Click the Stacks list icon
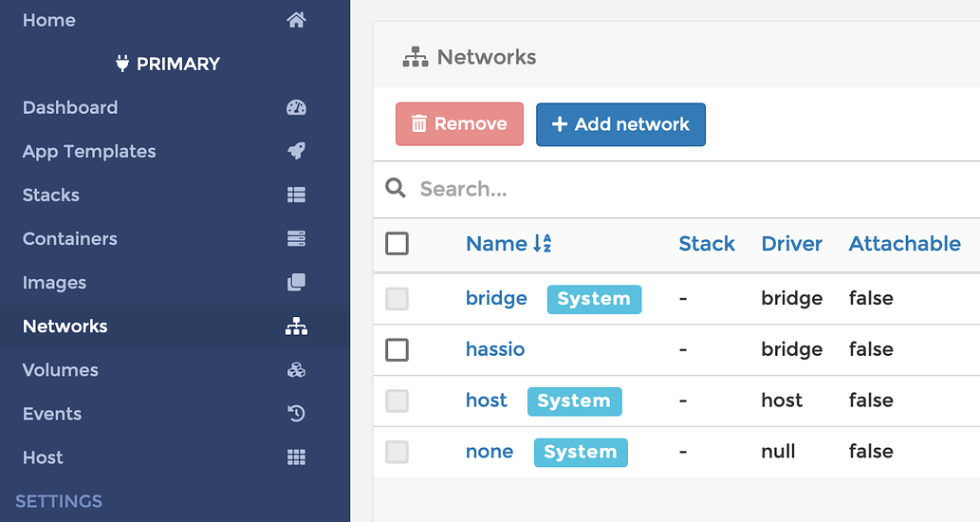 click(x=296, y=196)
